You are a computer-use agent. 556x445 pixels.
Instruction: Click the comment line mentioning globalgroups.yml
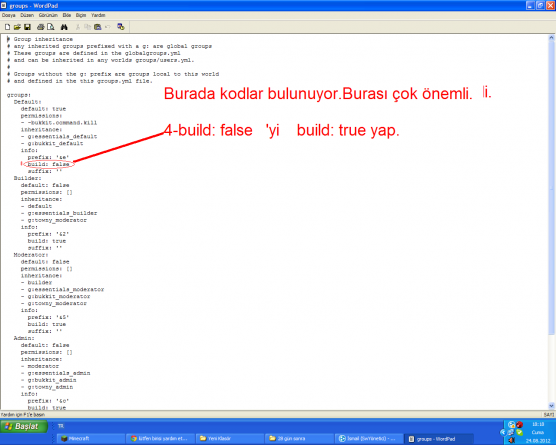(94, 53)
